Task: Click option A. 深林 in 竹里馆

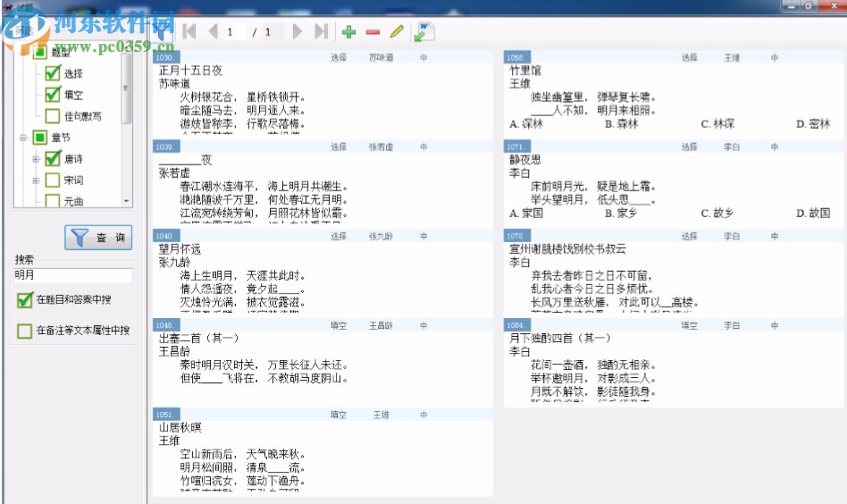Action: click(525, 123)
